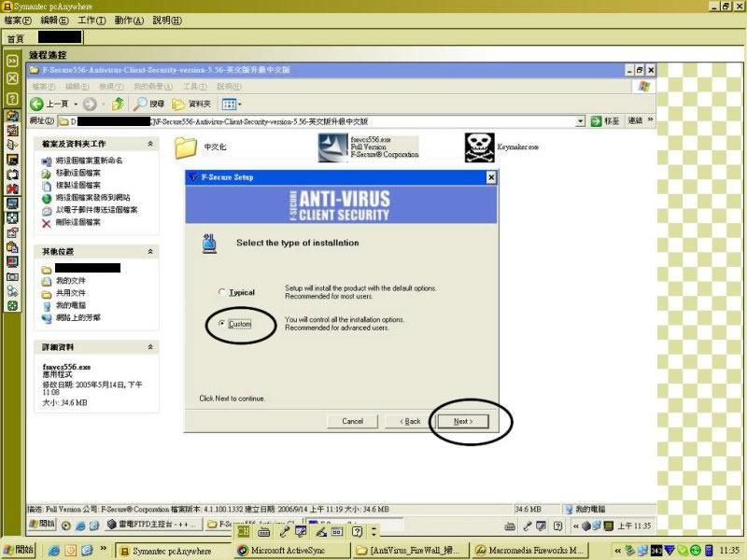Expand the local quick launch chevron
Image resolution: width=747 pixels, height=560 pixels.
(103, 549)
